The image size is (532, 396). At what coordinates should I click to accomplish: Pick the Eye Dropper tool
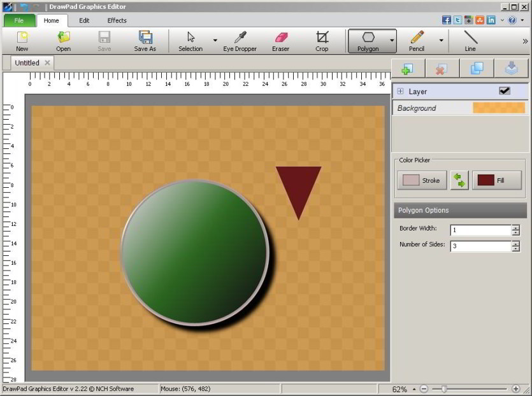(x=240, y=41)
